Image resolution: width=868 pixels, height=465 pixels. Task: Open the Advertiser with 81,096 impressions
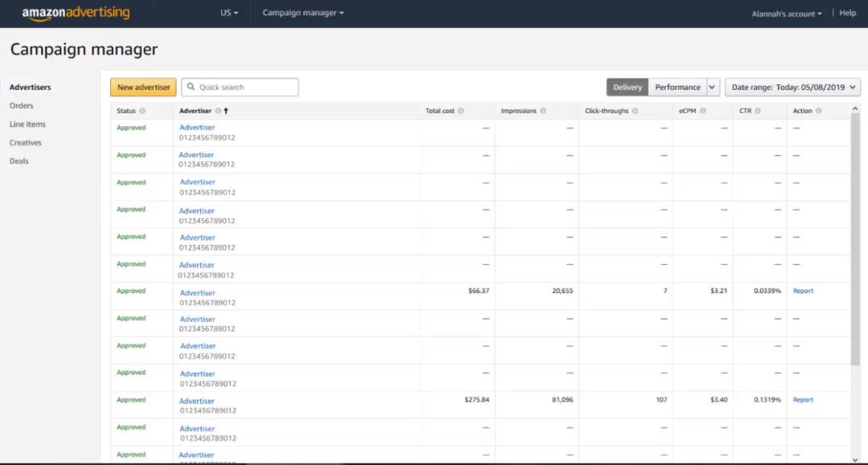[x=197, y=401]
